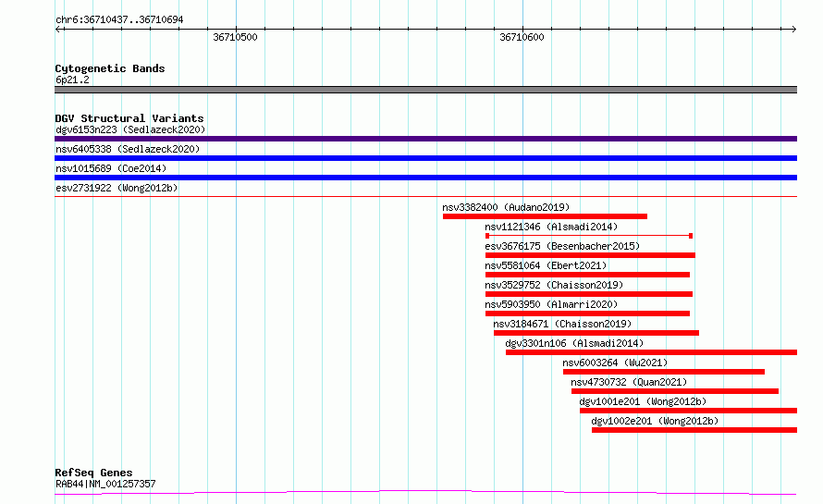Screen dimensions: 823x504
Task: Select the red nsv5581064 variant bar
Action: point(587,275)
